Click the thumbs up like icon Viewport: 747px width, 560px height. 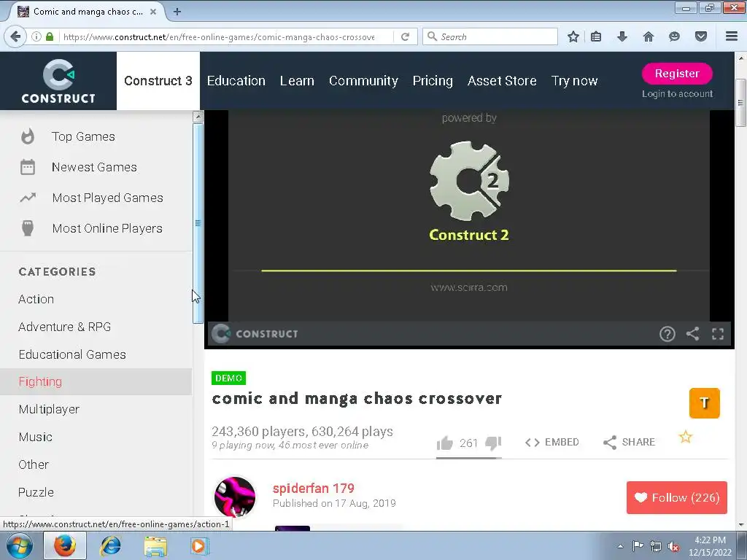point(445,443)
